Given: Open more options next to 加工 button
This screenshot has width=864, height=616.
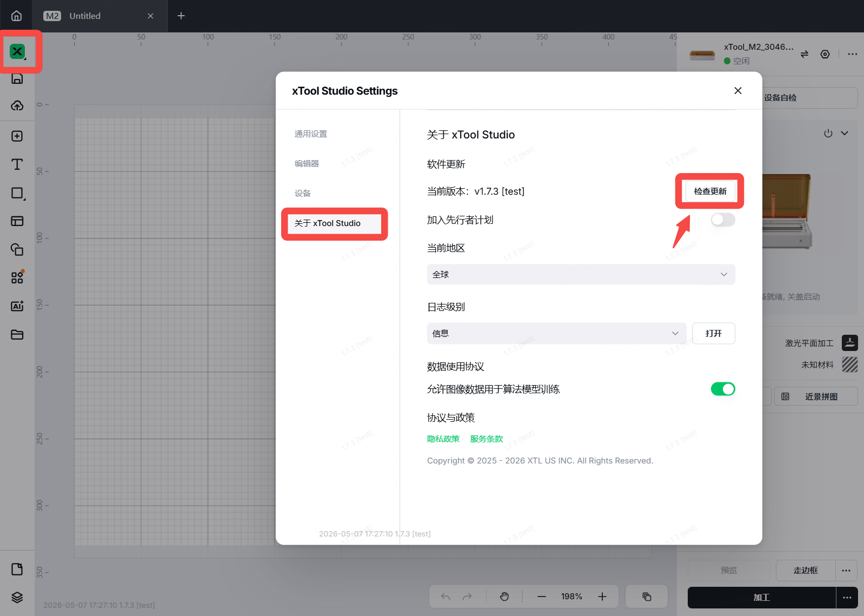Looking at the screenshot, I should [847, 598].
